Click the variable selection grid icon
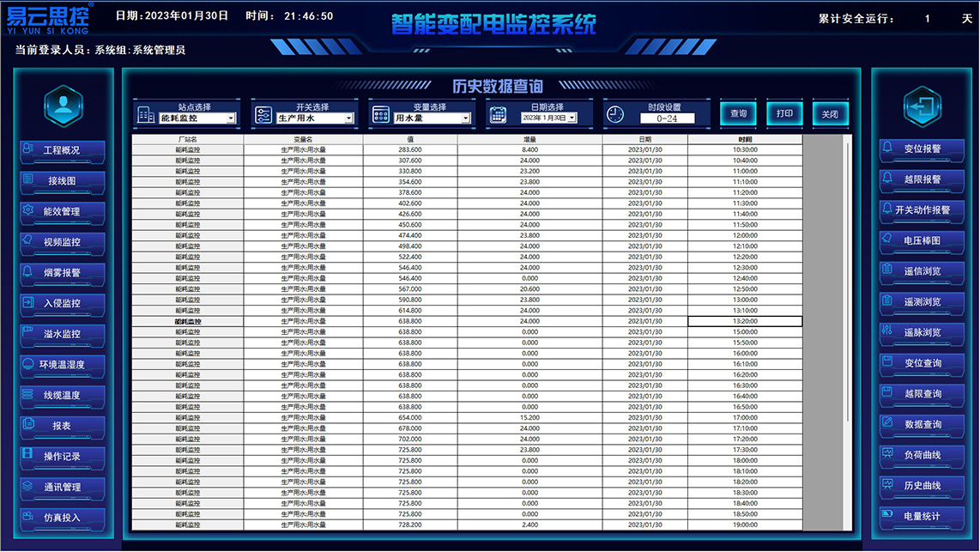The height and width of the screenshot is (552, 980). 381,114
